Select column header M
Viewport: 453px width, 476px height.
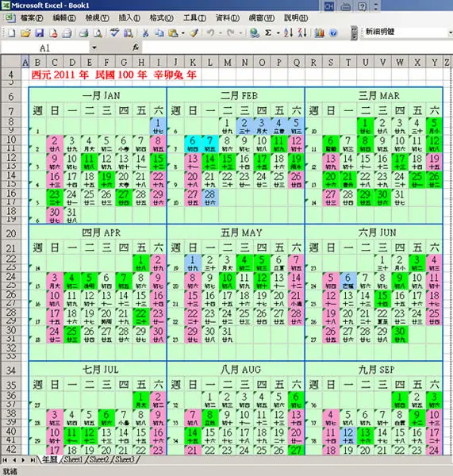[x=228, y=62]
